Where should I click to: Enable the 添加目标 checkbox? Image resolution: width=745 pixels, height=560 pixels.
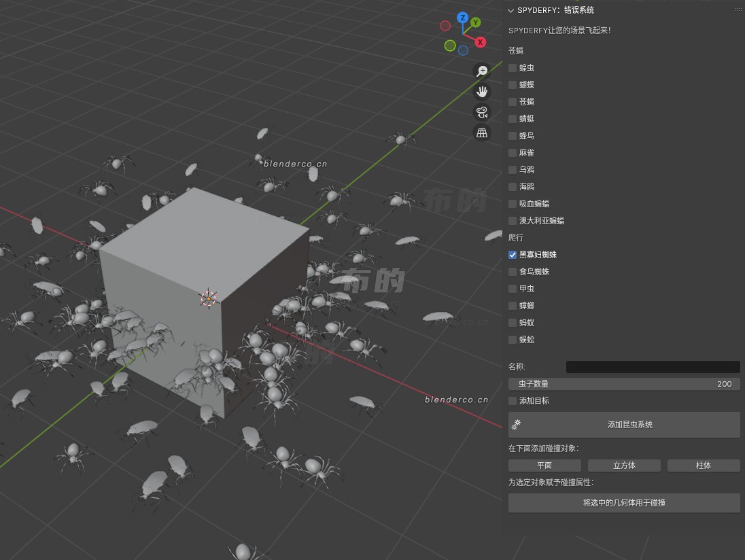click(x=513, y=401)
